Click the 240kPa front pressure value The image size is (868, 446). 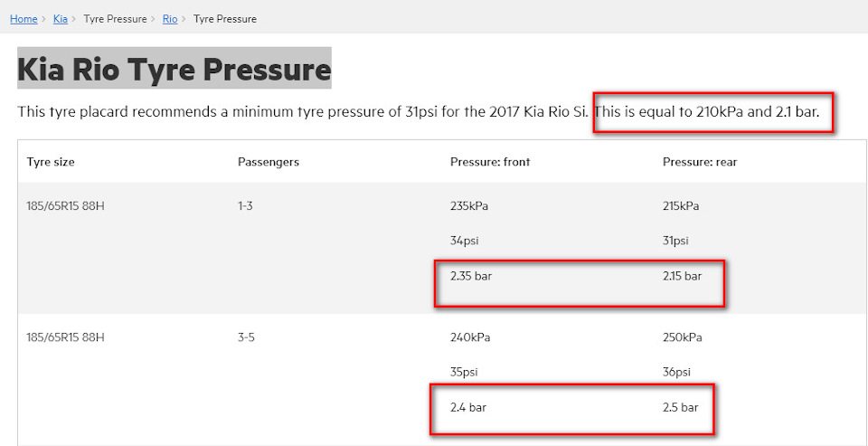coord(470,337)
